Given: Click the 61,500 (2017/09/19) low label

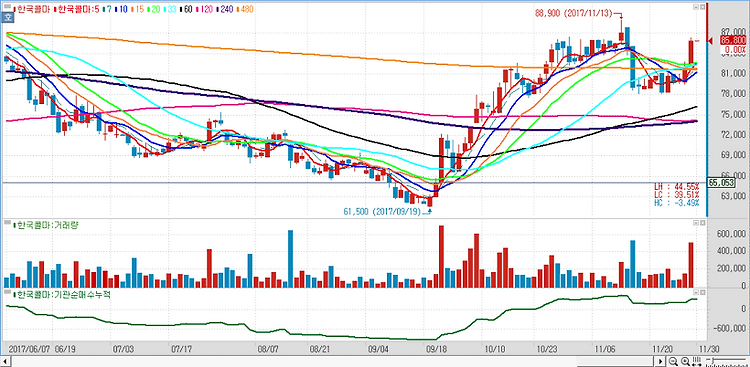Looking at the screenshot, I should point(382,211).
